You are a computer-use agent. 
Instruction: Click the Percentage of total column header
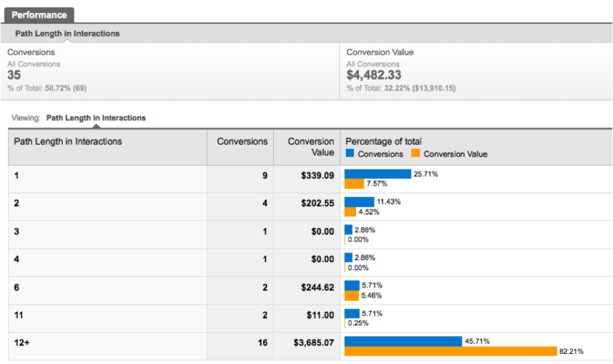coord(383,142)
